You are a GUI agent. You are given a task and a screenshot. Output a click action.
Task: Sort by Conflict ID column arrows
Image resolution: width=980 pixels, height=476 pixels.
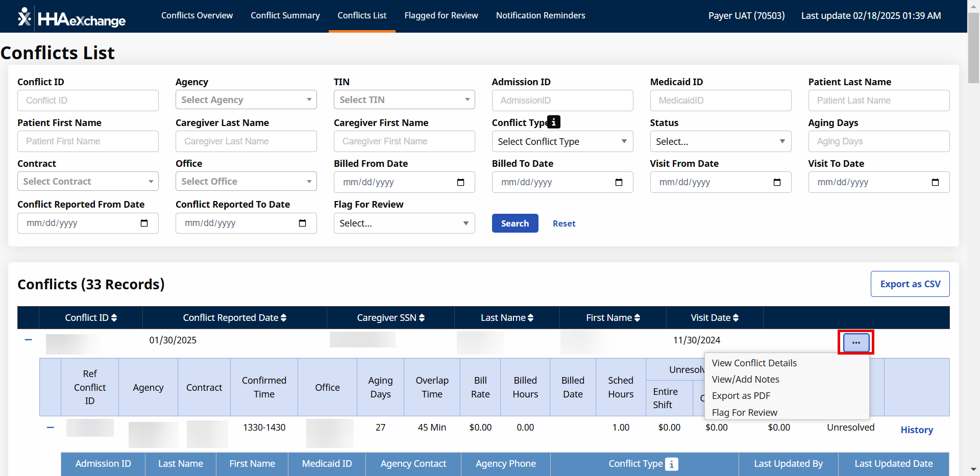coord(114,318)
